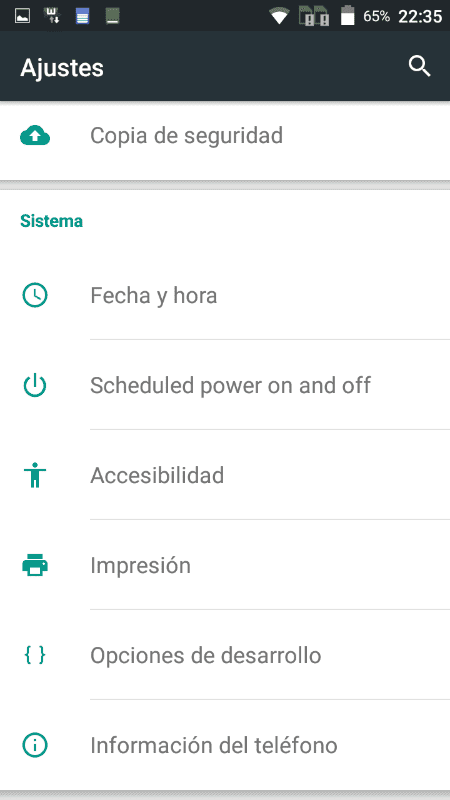Tap the Wi-Fi status bar icon

click(x=279, y=17)
